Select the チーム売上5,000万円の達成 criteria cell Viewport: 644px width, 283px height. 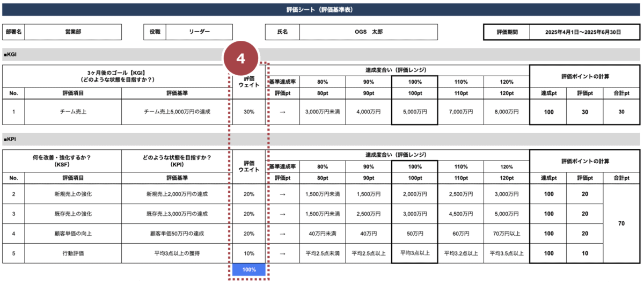[x=177, y=112]
